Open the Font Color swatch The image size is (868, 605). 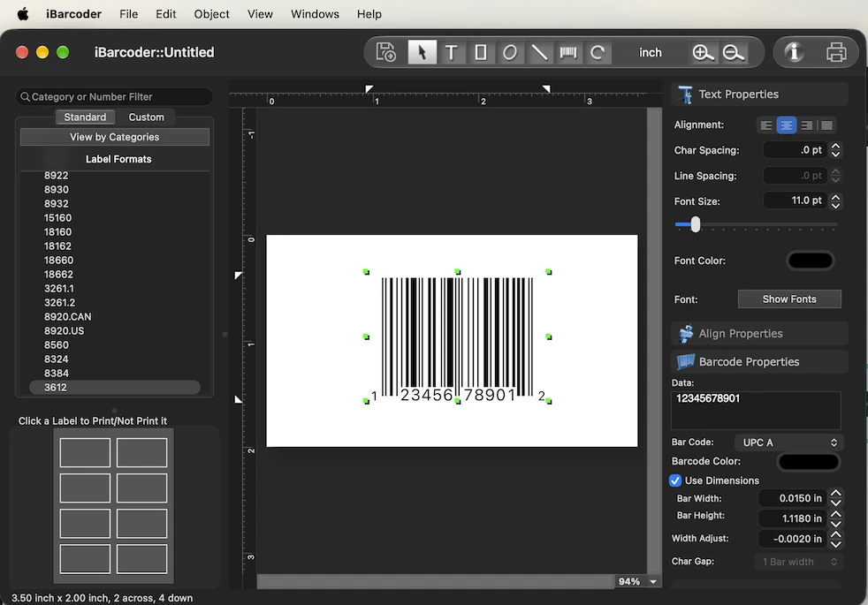tap(810, 261)
